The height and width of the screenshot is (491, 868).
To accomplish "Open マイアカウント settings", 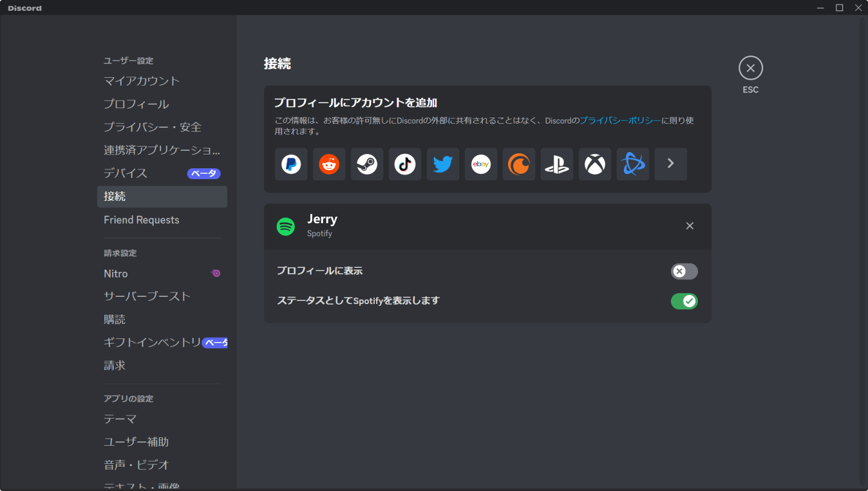I will [x=162, y=81].
